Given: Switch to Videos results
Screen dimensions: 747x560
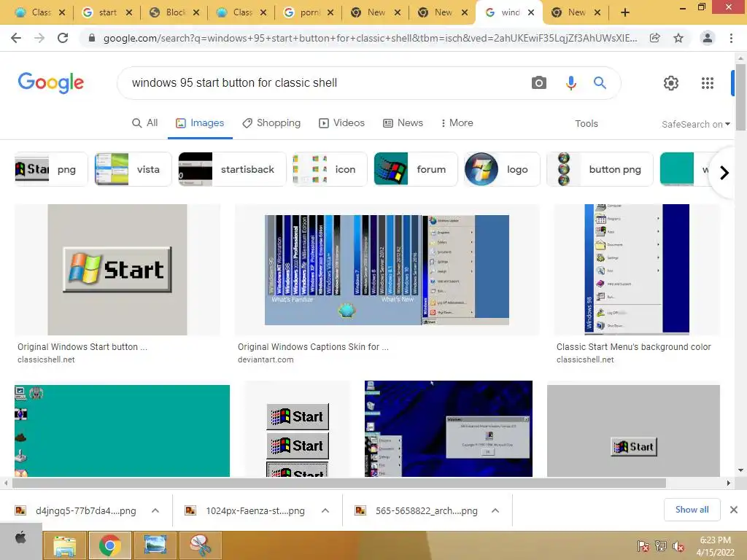Looking at the screenshot, I should [341, 122].
